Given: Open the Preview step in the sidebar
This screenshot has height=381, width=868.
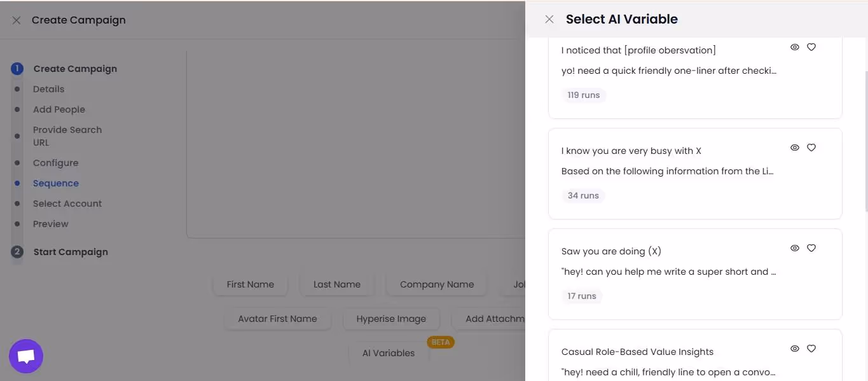Looking at the screenshot, I should tap(50, 223).
